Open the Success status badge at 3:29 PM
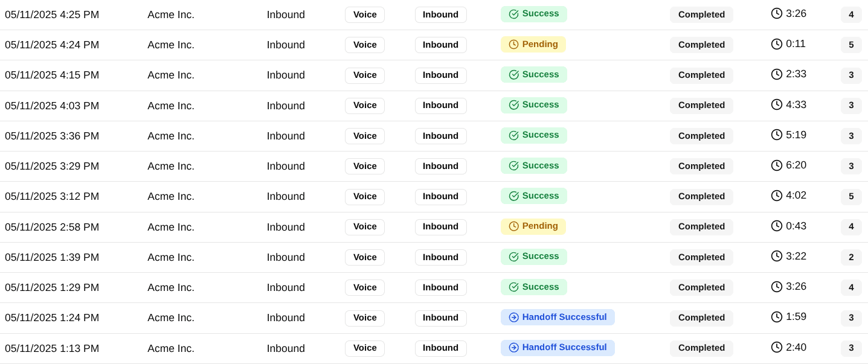Screen dimensions: 868x364 [534, 165]
